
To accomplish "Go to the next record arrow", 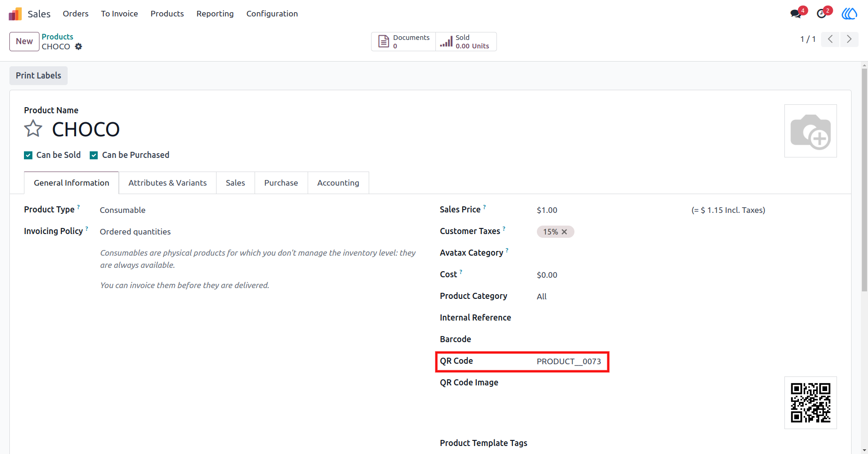I will (849, 39).
